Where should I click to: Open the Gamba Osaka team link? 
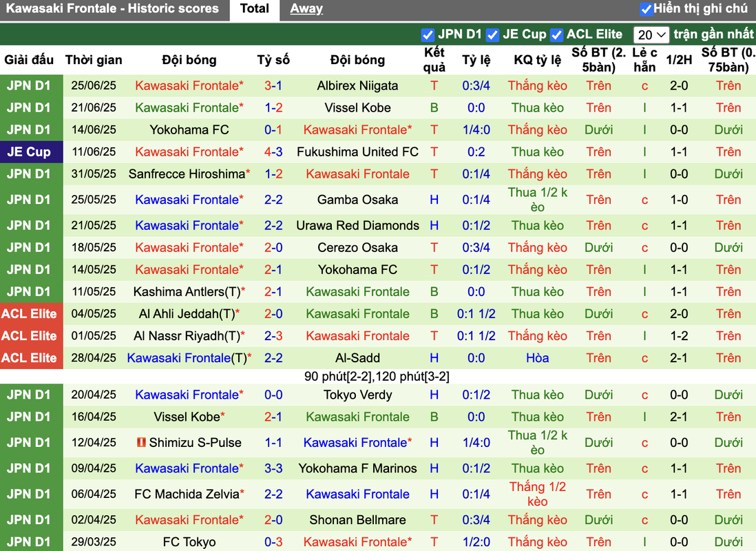point(358,200)
